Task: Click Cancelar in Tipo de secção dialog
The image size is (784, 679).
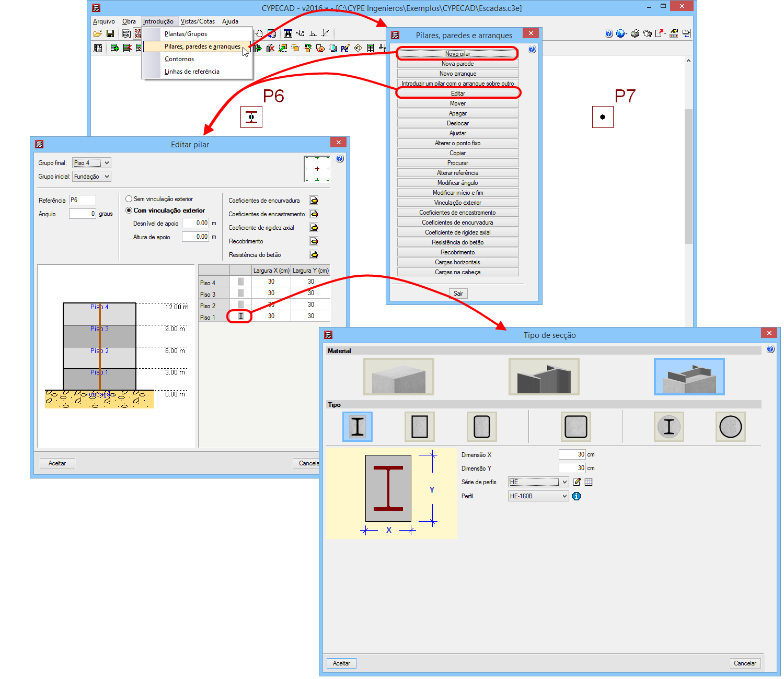Action: [x=745, y=663]
